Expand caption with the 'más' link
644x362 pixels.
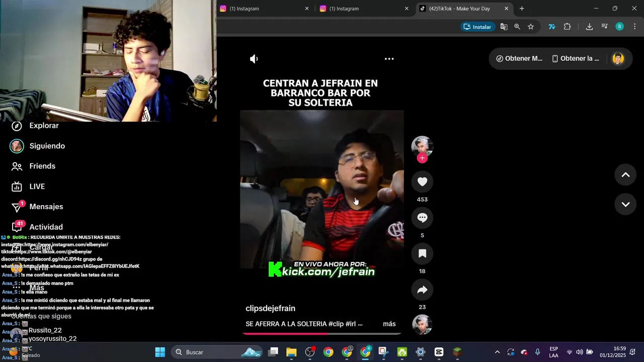click(389, 324)
